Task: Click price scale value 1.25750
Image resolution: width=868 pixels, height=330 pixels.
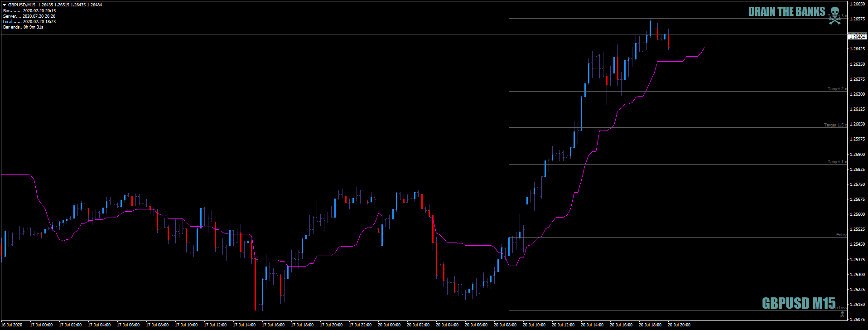Action: pos(858,184)
